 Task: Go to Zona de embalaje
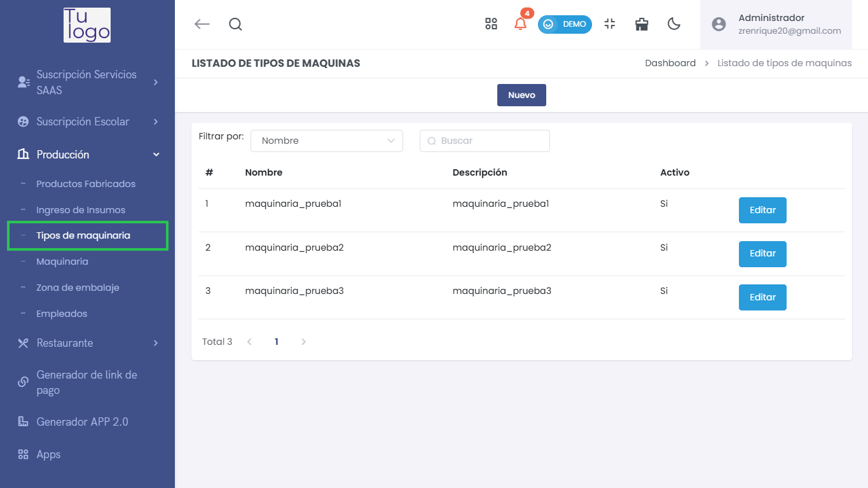pos(78,288)
